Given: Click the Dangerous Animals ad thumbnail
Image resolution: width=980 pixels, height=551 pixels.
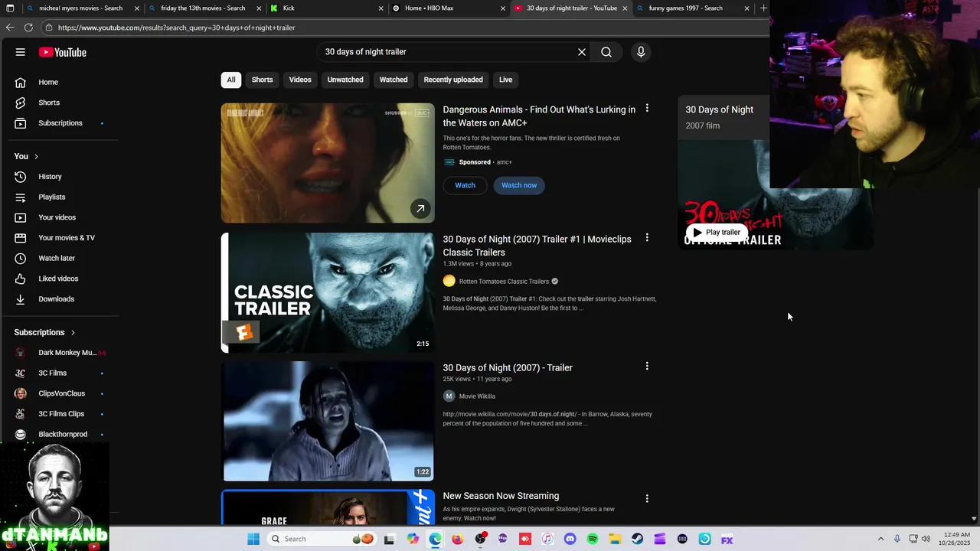Looking at the screenshot, I should pyautogui.click(x=328, y=163).
